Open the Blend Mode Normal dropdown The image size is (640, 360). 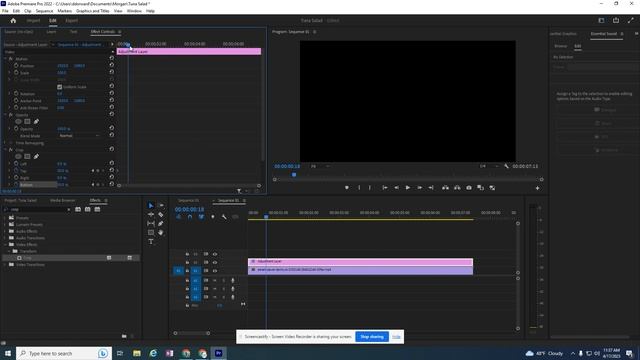[79, 136]
